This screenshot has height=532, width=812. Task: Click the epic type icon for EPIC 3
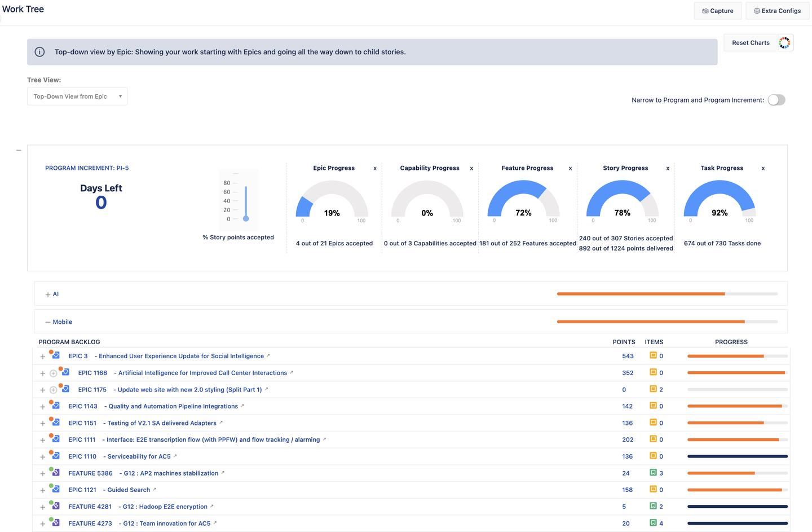coord(55,356)
